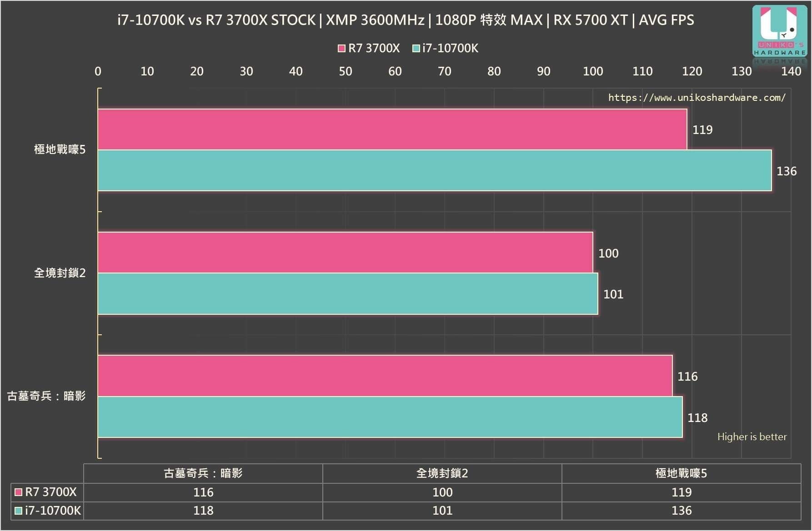Click the 古墓奇兵：暗影 axis category label

pyautogui.click(x=46, y=396)
